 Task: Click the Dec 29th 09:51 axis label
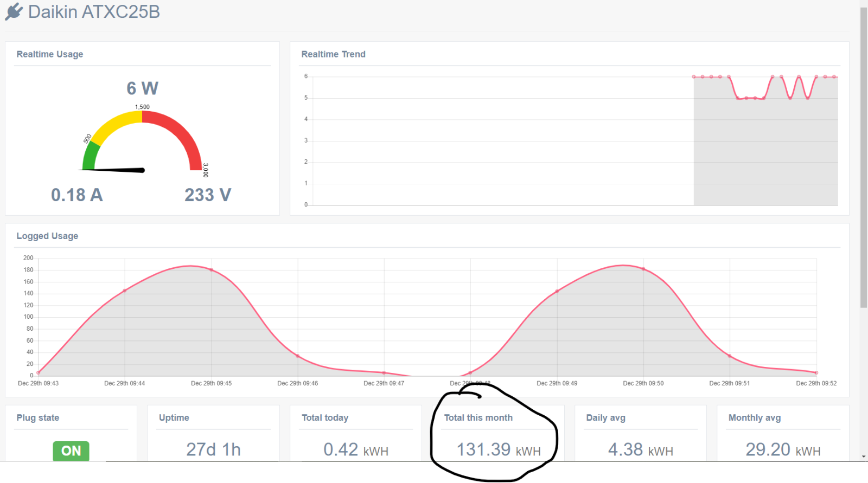pyautogui.click(x=730, y=383)
